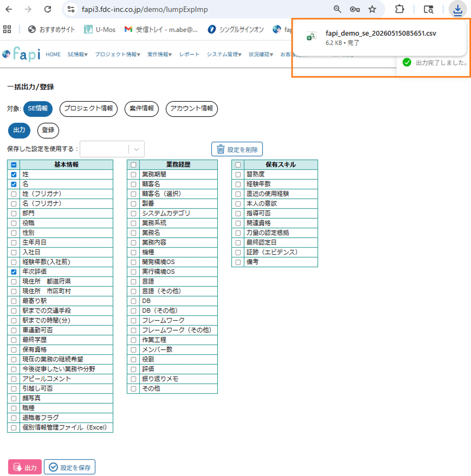
Task: Expand the システム管理 menu
Action: click(224, 55)
